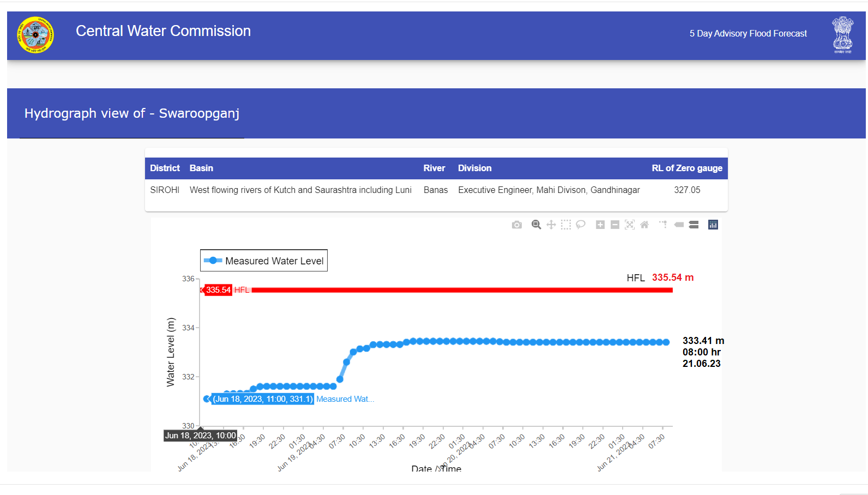The width and height of the screenshot is (868, 495).
Task: Click the Autoscale chart icon
Action: pos(630,225)
